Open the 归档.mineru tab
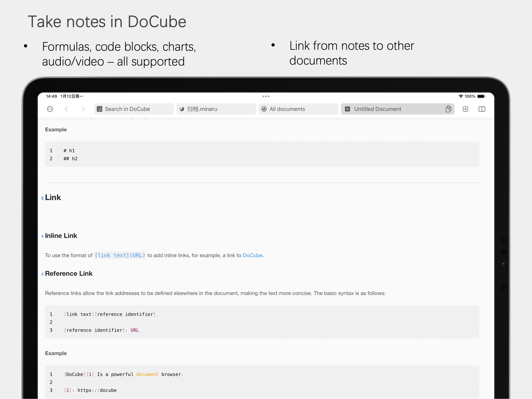 216,109
